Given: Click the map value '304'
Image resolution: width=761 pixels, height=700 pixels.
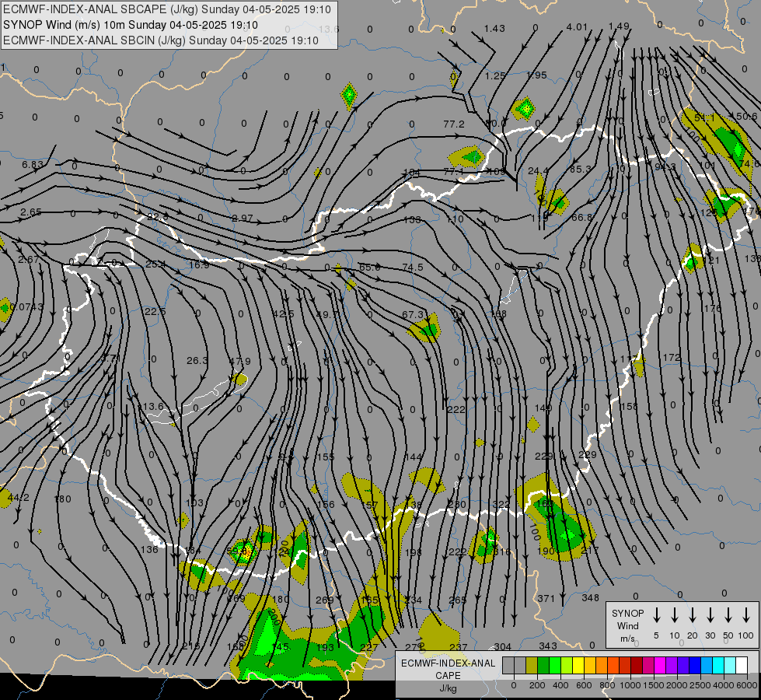Looking at the screenshot, I should point(503,646).
